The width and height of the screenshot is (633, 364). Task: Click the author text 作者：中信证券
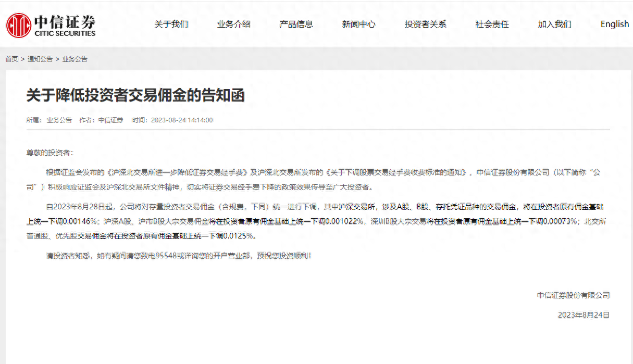[101, 120]
